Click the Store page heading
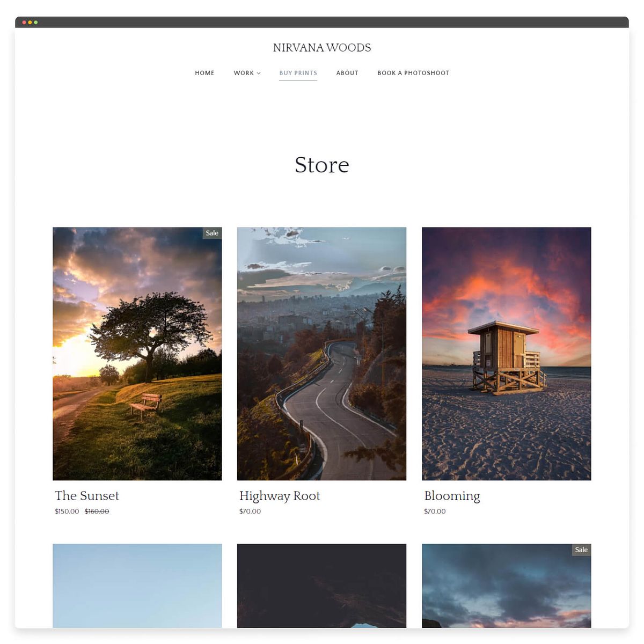Image resolution: width=644 pixels, height=644 pixels. [321, 165]
